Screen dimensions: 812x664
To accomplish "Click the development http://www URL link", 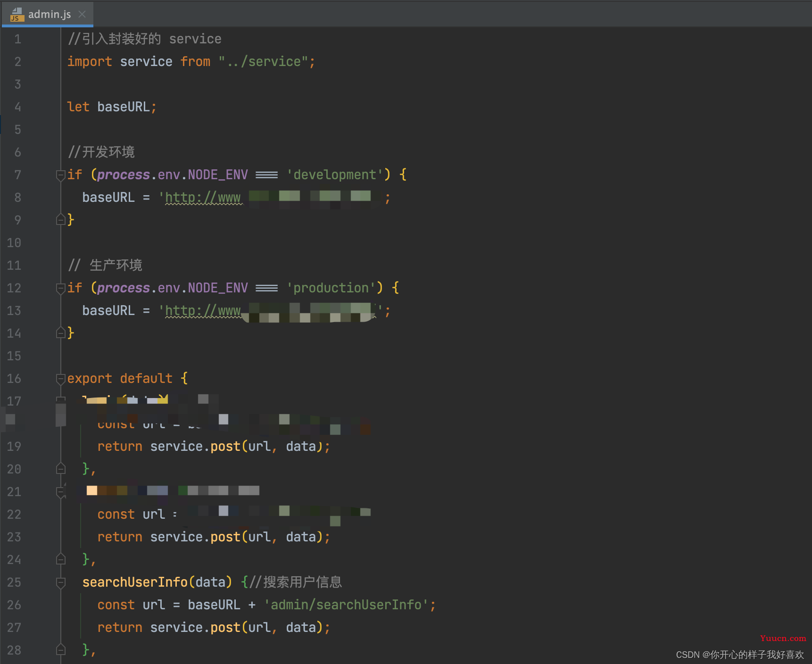I will 203,198.
